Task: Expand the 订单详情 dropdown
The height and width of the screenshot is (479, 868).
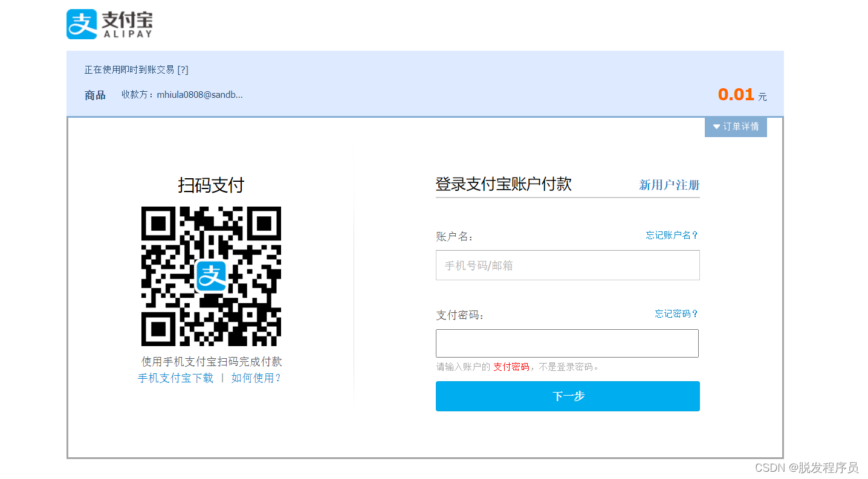Action: click(x=736, y=127)
